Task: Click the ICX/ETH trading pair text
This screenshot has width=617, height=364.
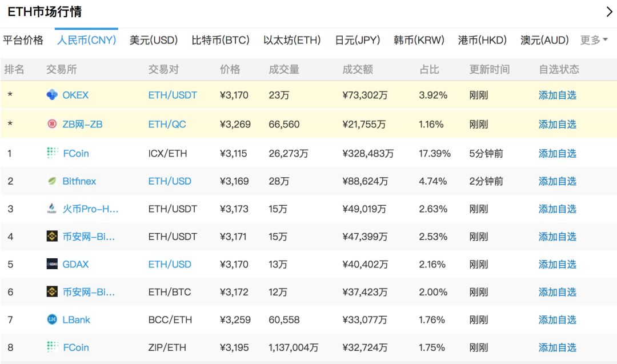Action: click(x=167, y=154)
